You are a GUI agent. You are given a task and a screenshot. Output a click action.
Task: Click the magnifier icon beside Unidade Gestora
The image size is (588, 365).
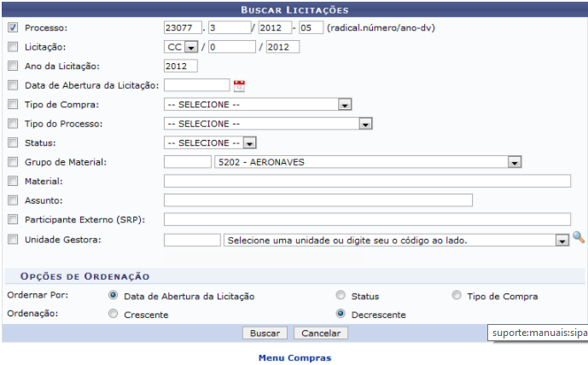(578, 239)
